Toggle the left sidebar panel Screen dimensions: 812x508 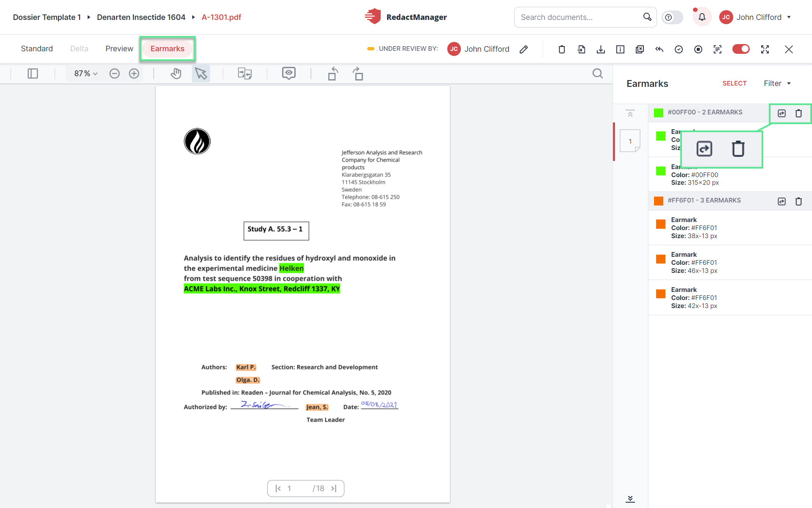click(33, 74)
